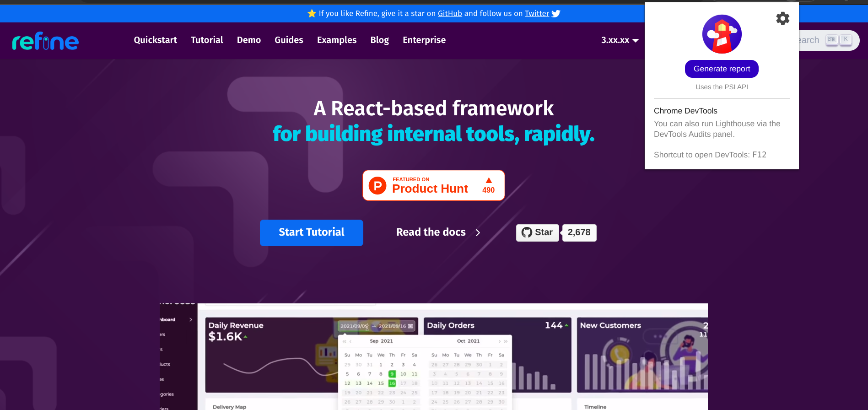The height and width of the screenshot is (410, 868).
Task: Click the 'Chrome DevTools' heading
Action: [x=685, y=111]
